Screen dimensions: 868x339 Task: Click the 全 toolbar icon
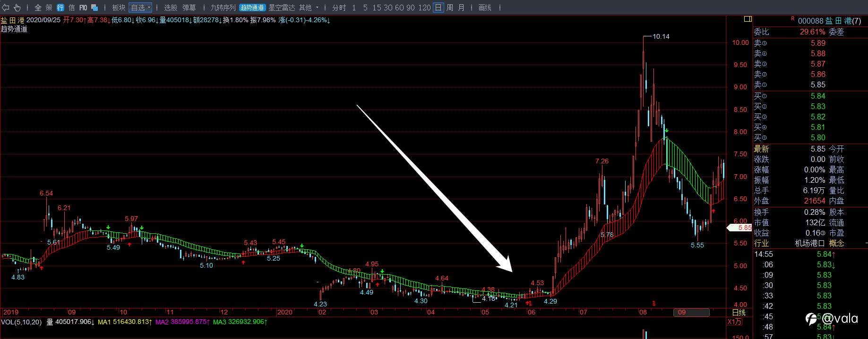coord(38,8)
